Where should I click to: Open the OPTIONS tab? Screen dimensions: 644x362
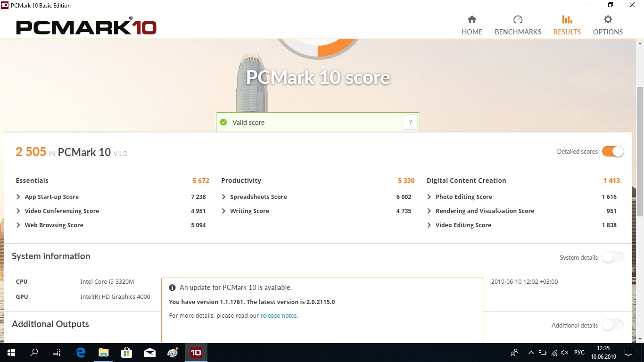[x=608, y=25]
